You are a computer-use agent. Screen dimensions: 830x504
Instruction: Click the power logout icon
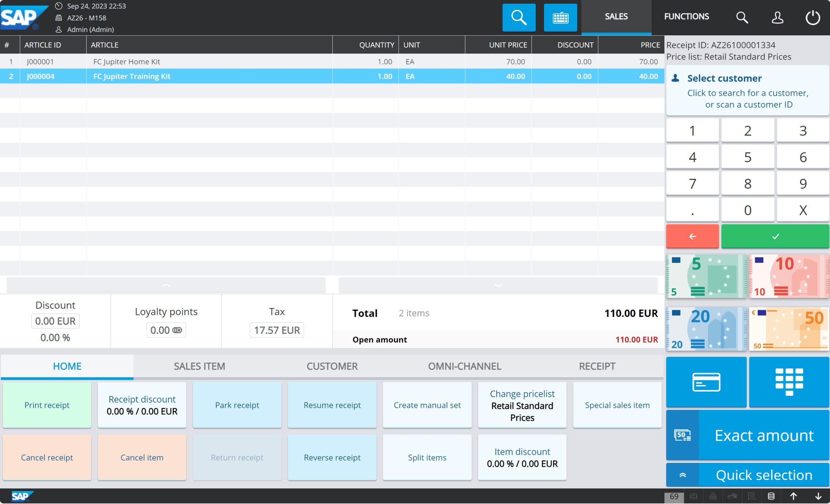click(812, 17)
